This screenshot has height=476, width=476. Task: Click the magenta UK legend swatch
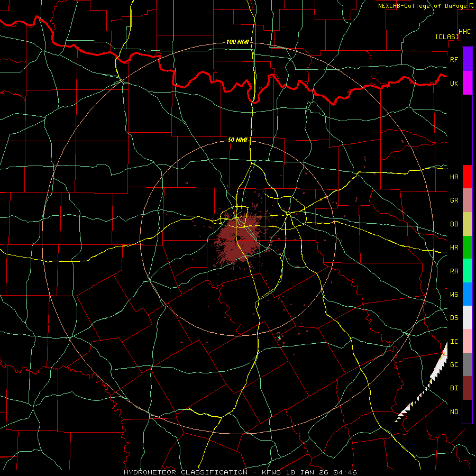point(467,83)
